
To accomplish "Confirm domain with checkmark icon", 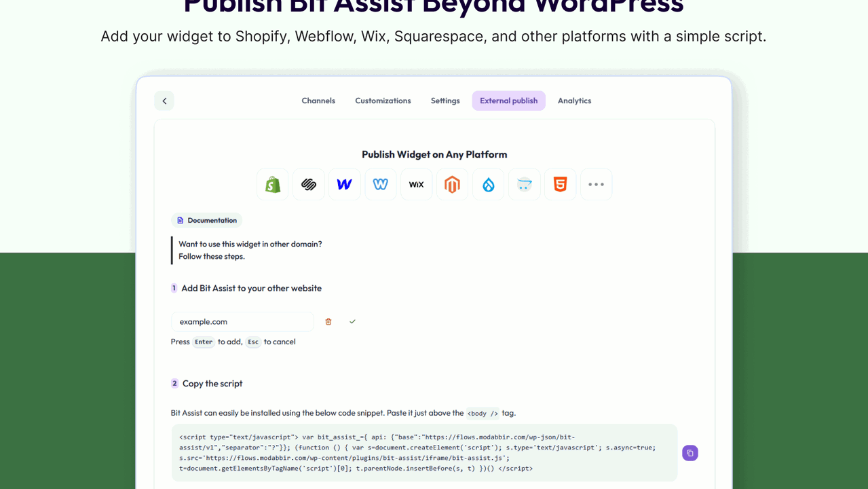I will (352, 322).
